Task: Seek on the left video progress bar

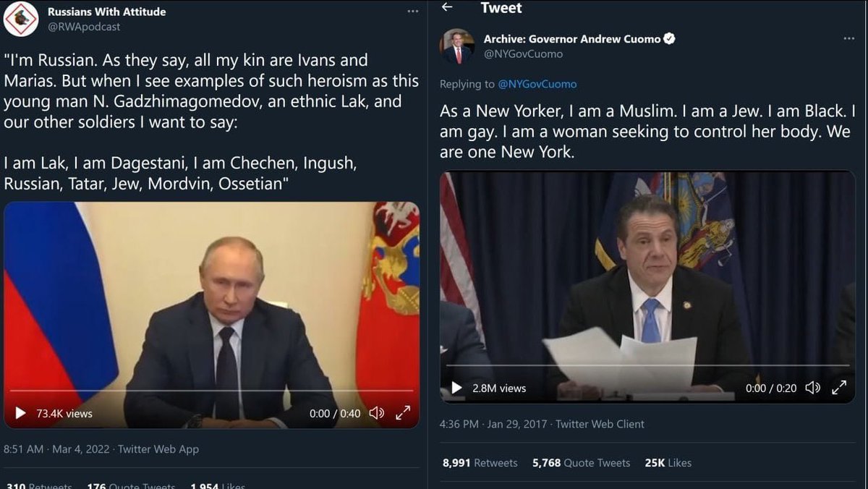Action: (x=210, y=391)
